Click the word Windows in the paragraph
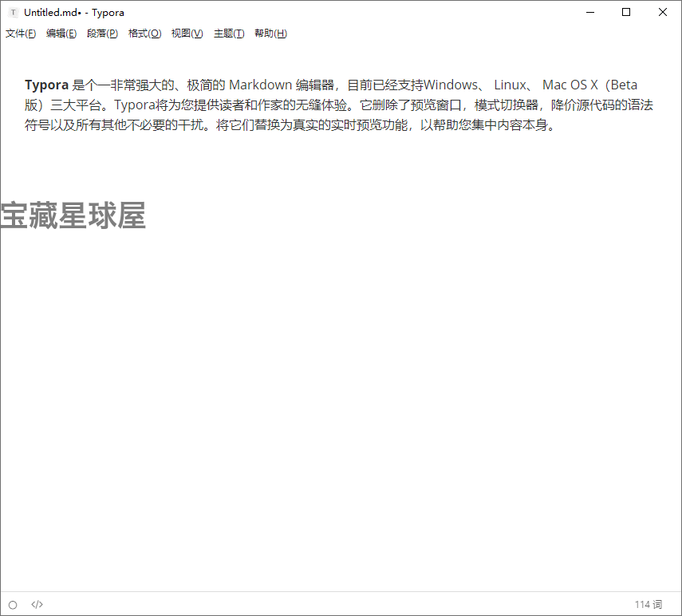This screenshot has width=682, height=616. 451,85
